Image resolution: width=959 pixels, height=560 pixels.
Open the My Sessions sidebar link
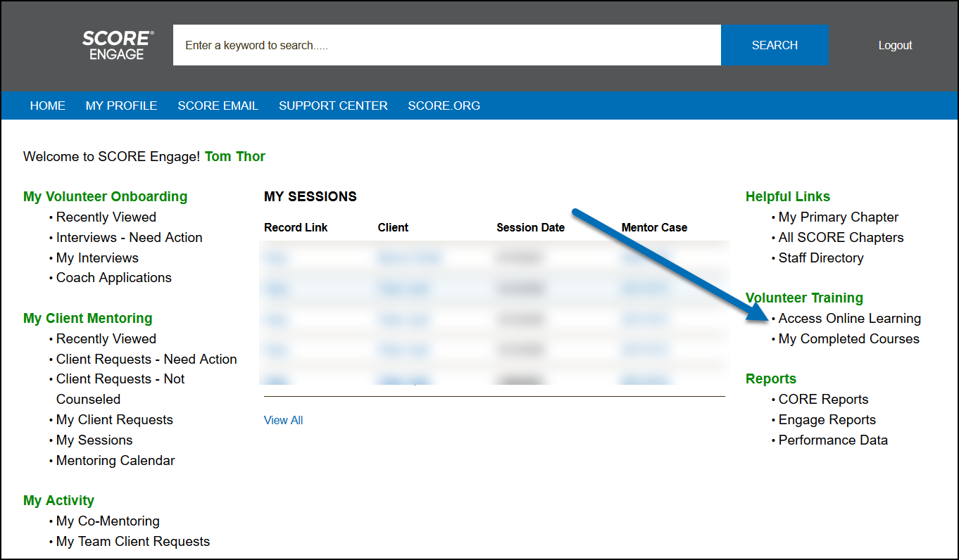click(94, 440)
